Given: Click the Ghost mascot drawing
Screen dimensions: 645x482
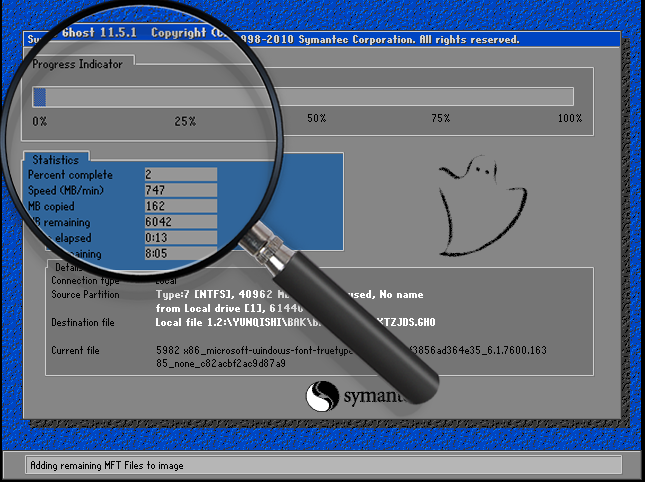Looking at the screenshot, I should pos(483,206).
